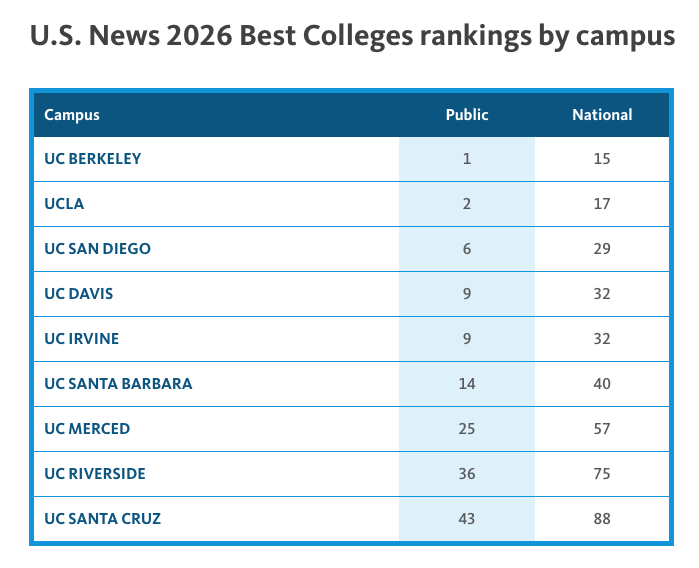The height and width of the screenshot is (568, 699).
Task: Open the UCLA campus link
Action: pyautogui.click(x=64, y=203)
